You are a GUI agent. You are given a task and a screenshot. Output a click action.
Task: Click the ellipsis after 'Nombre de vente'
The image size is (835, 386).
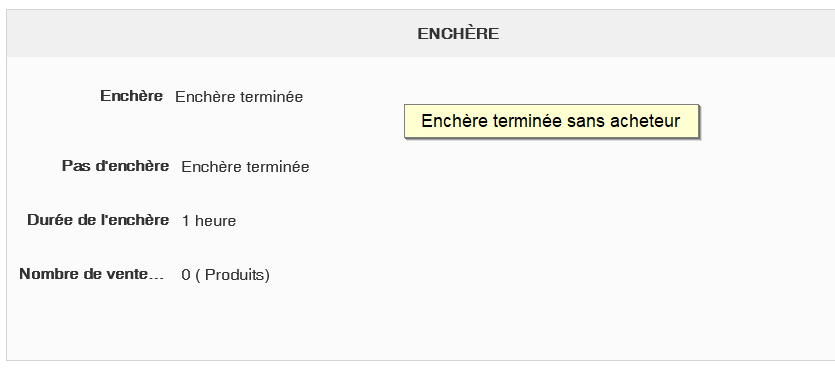click(158, 276)
